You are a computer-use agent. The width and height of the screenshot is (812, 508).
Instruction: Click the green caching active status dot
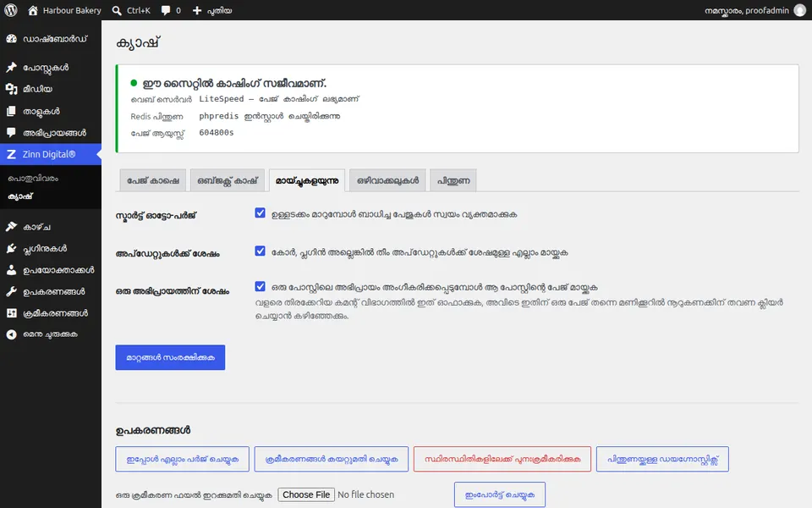tap(134, 83)
